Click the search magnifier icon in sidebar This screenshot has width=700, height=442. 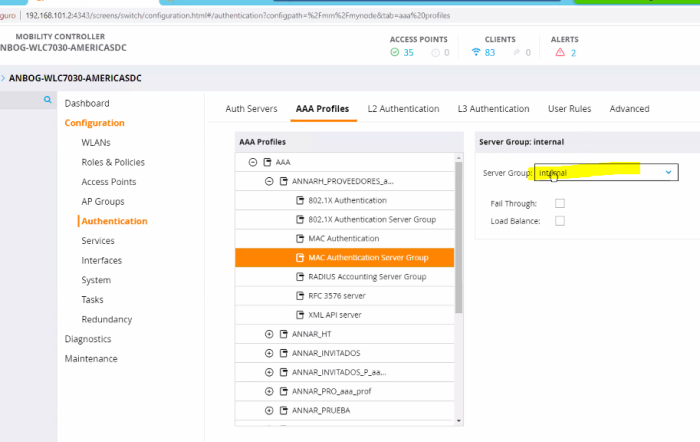click(47, 100)
